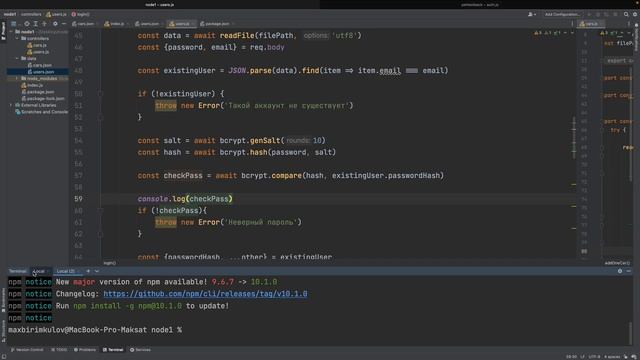Viewport: 640px width, 360px height.
Task: Open users.js in controllers folder
Action: [38, 52]
